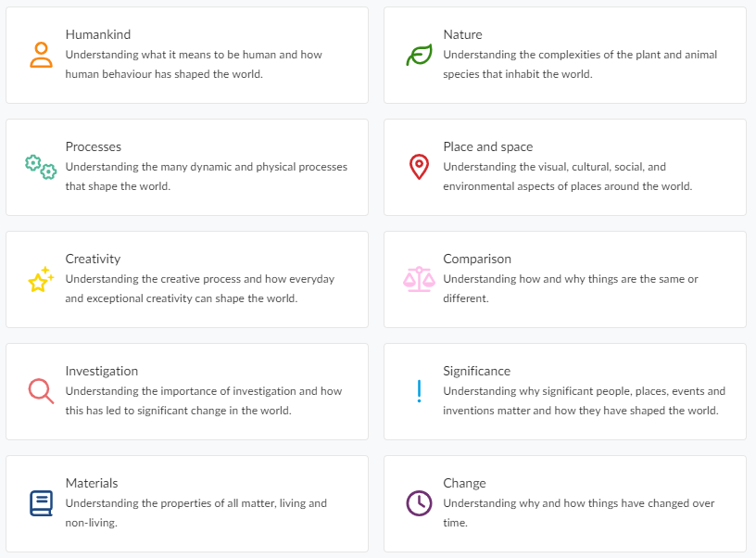
Task: Select the blue exclamation mark icon
Action: pos(419,391)
